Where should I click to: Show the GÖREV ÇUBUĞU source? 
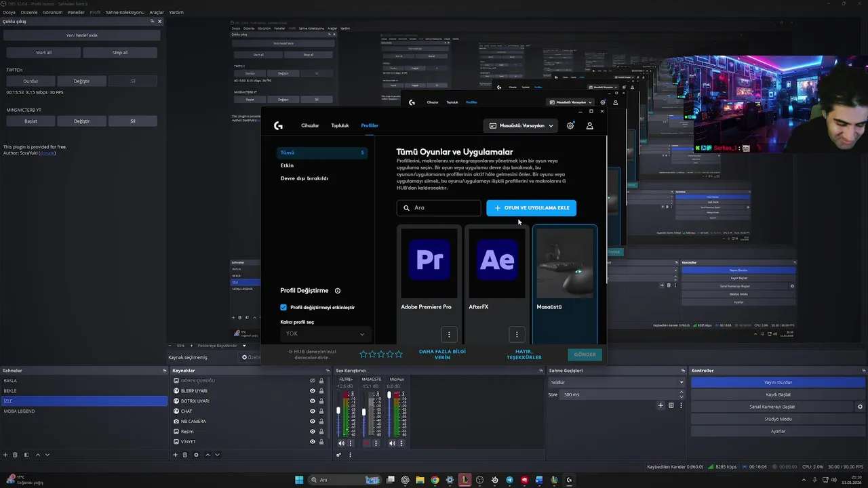(313, 381)
